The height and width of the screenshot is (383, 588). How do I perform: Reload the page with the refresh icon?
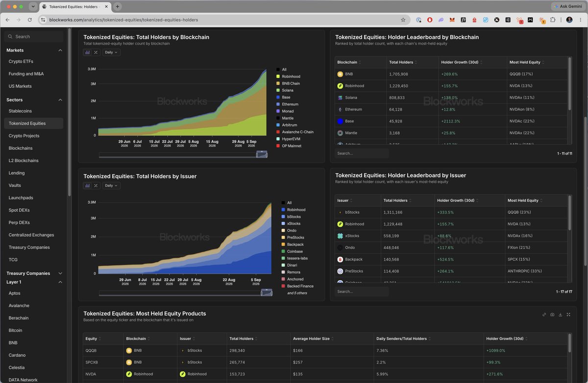[30, 20]
